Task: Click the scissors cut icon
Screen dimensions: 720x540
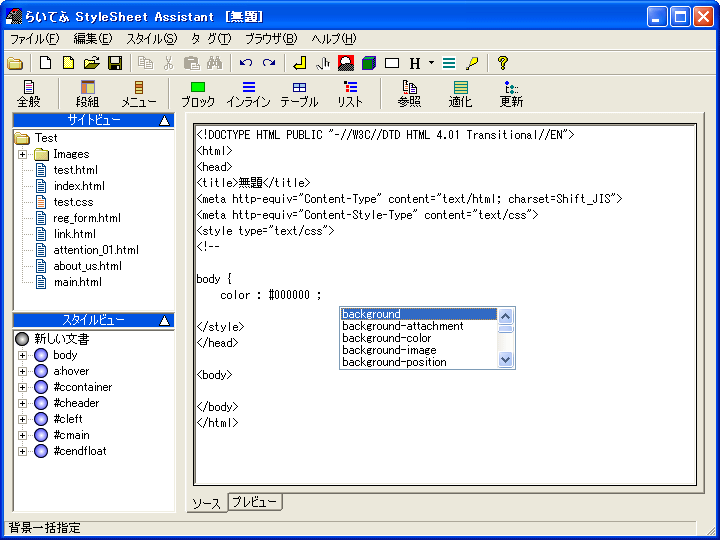Action: point(169,63)
